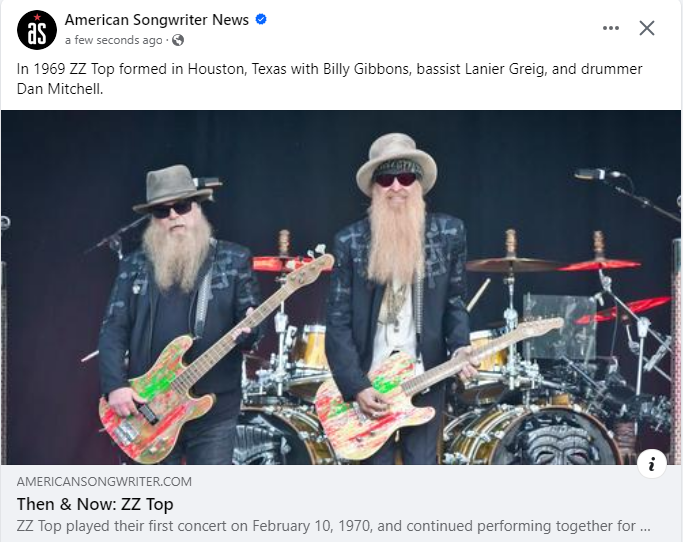
Task: Click the tiki face on the right bass drum
Action: click(559, 442)
